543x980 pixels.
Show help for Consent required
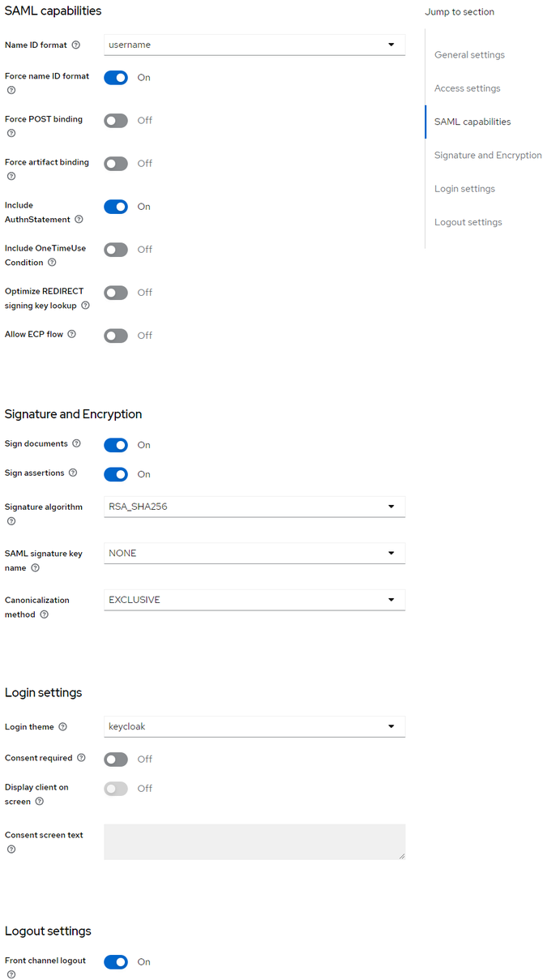point(81,758)
